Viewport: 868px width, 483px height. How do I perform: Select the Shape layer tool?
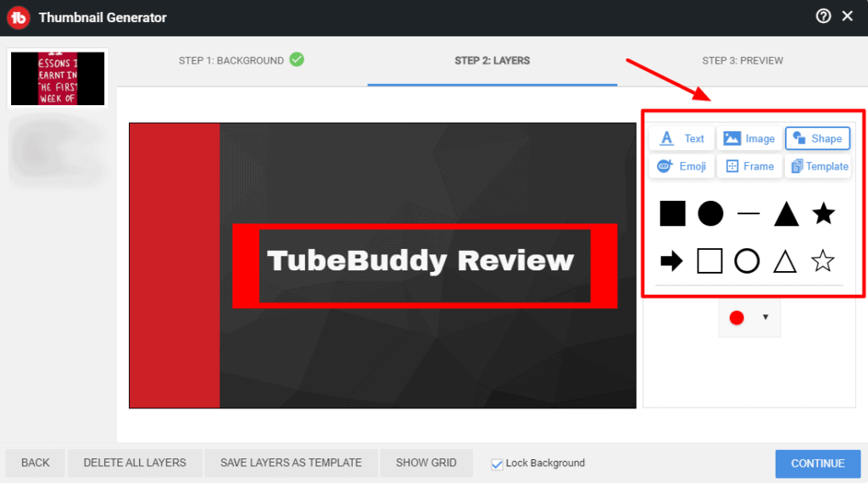tap(818, 138)
